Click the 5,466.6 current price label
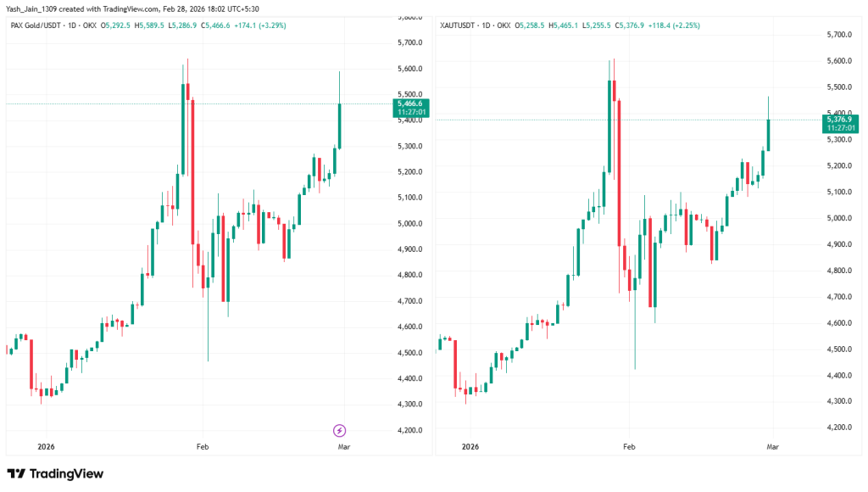The height and width of the screenshot is (492, 868). click(411, 103)
